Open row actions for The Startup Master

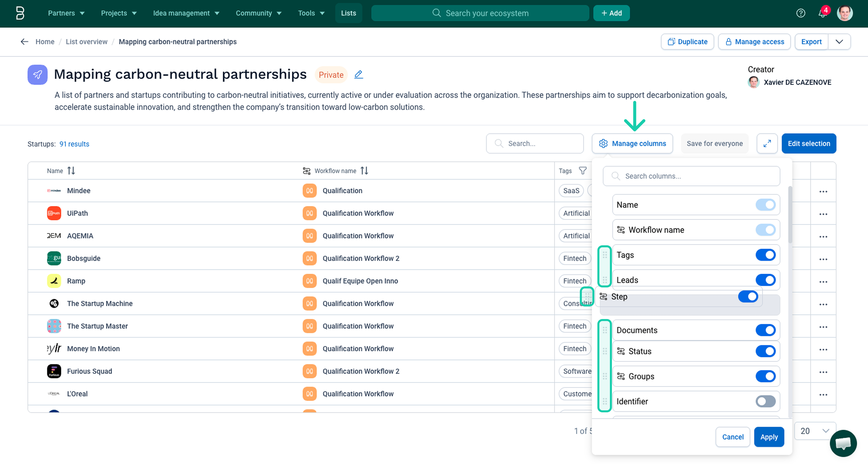click(x=823, y=327)
